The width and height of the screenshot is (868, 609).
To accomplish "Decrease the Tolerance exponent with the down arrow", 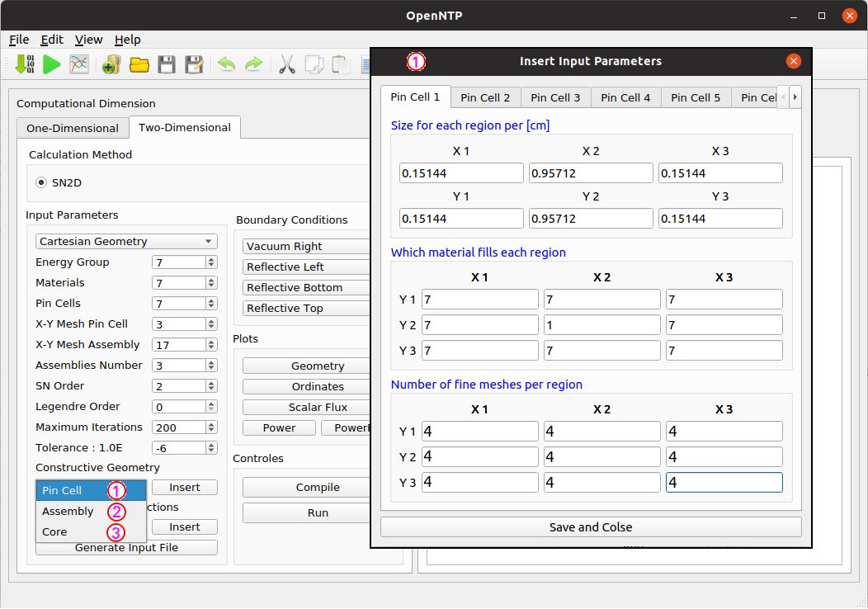I will [211, 451].
